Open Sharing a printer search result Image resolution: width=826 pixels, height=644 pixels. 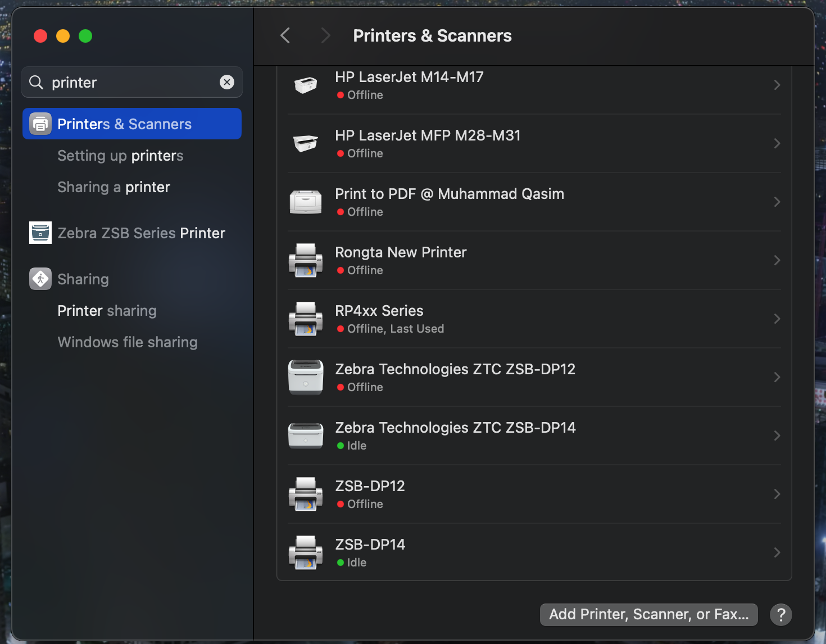114,187
